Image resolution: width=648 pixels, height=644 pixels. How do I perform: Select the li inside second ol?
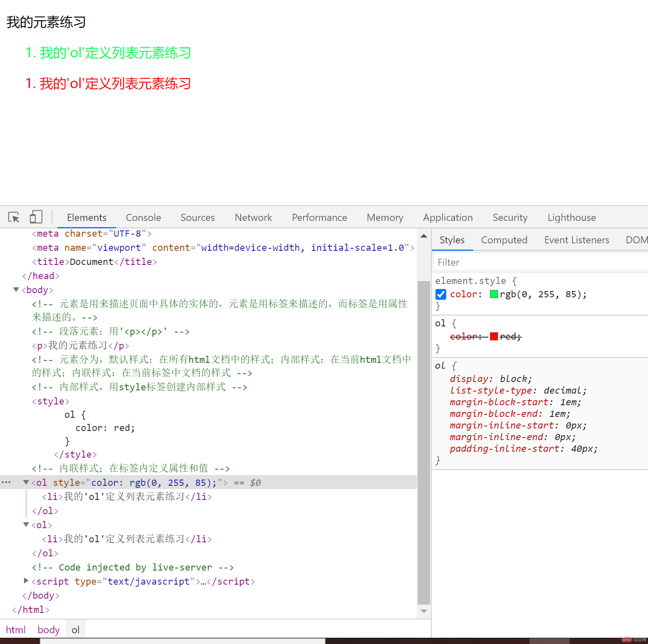127,539
